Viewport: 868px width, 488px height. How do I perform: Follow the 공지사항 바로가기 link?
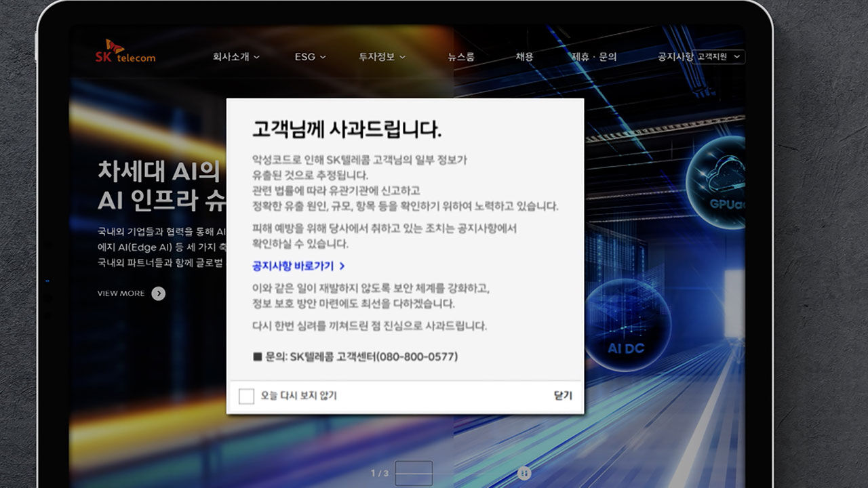point(293,266)
